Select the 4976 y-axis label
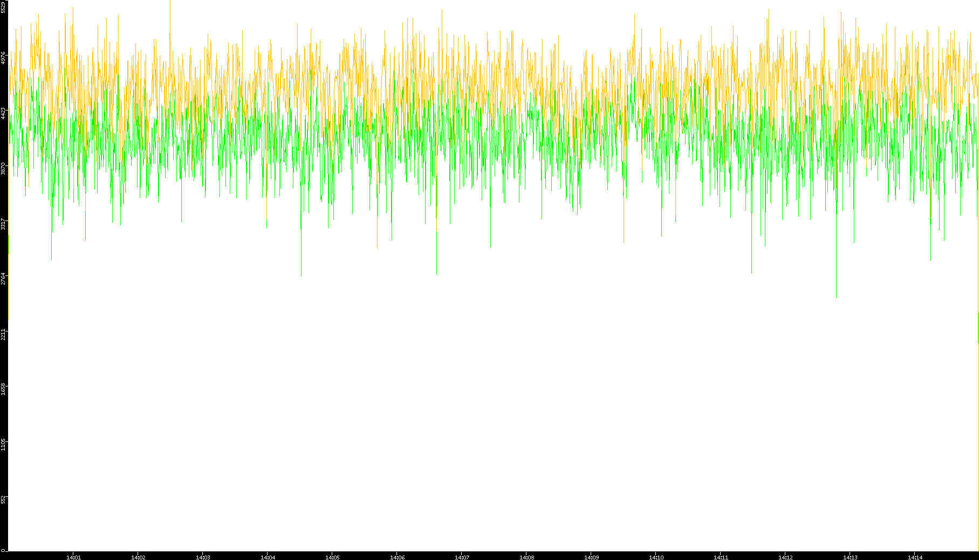Viewport: 979px width, 560px height. point(4,58)
